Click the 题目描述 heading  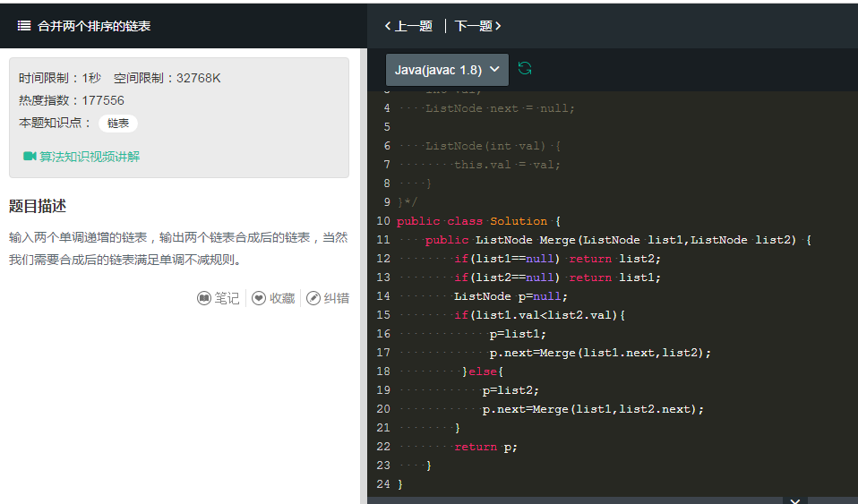[x=38, y=206]
